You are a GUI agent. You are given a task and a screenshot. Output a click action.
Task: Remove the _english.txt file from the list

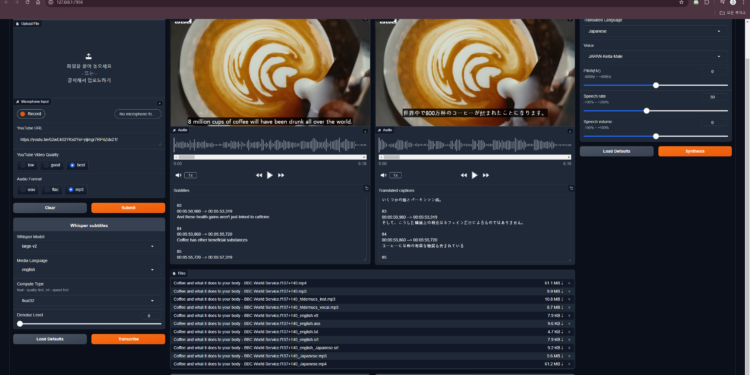click(569, 331)
